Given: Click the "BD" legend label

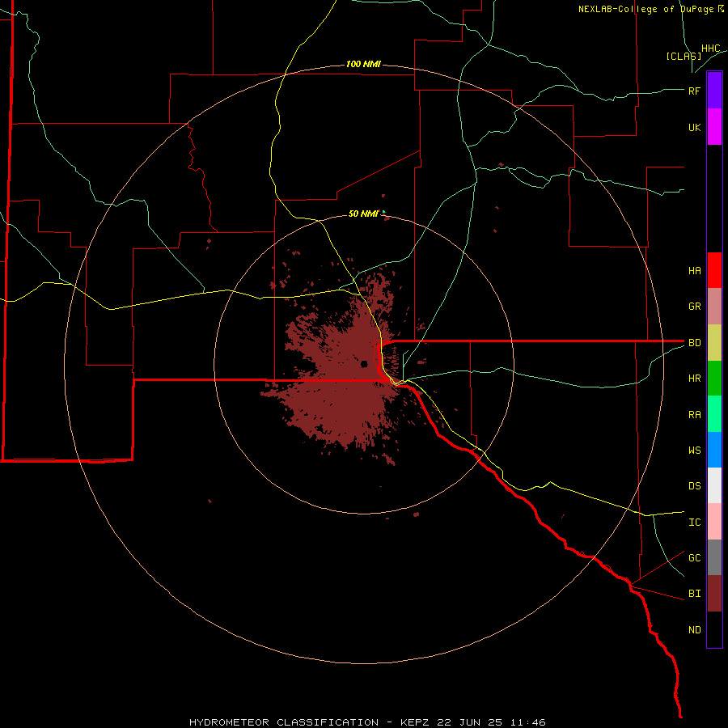Looking at the screenshot, I should click(x=694, y=343).
